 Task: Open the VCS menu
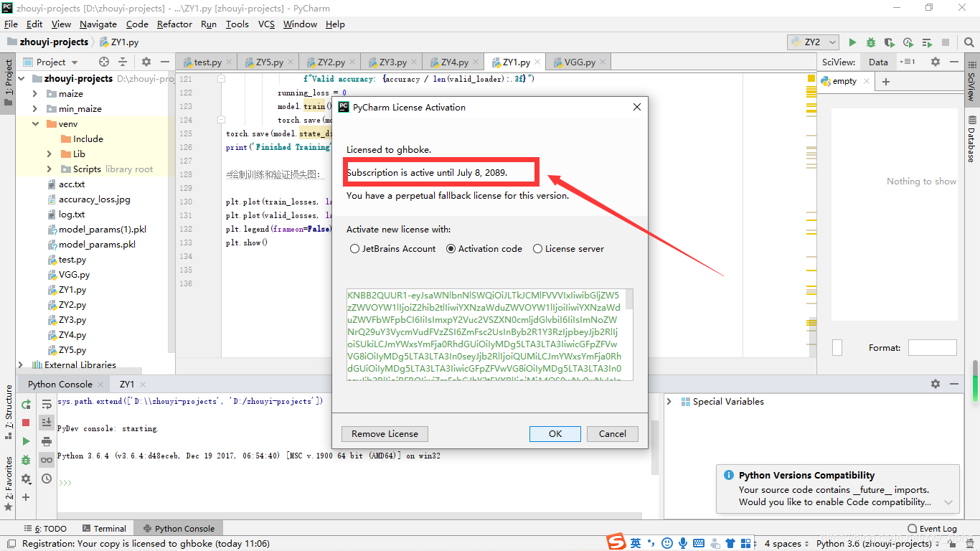click(x=266, y=24)
